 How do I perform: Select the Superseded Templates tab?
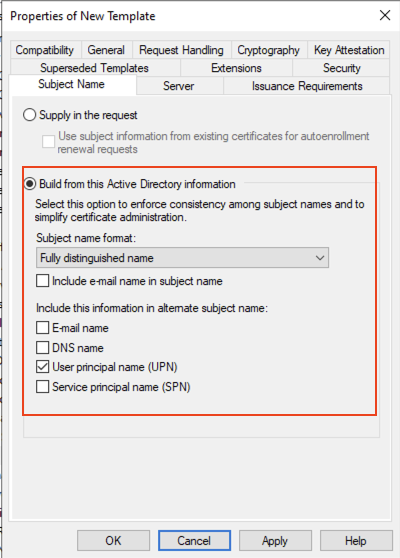[94, 68]
